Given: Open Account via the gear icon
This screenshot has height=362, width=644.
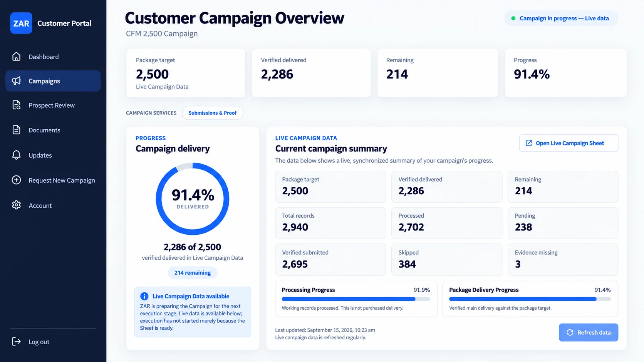Looking at the screenshot, I should (16, 205).
